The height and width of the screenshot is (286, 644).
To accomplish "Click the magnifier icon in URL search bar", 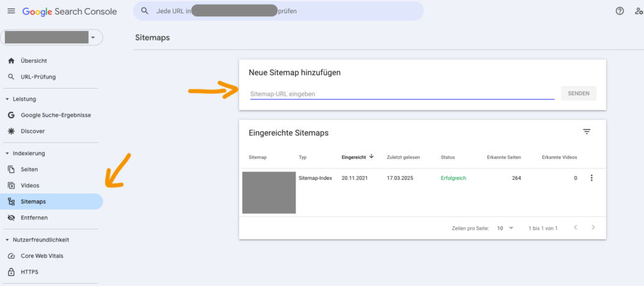I will click(x=145, y=11).
